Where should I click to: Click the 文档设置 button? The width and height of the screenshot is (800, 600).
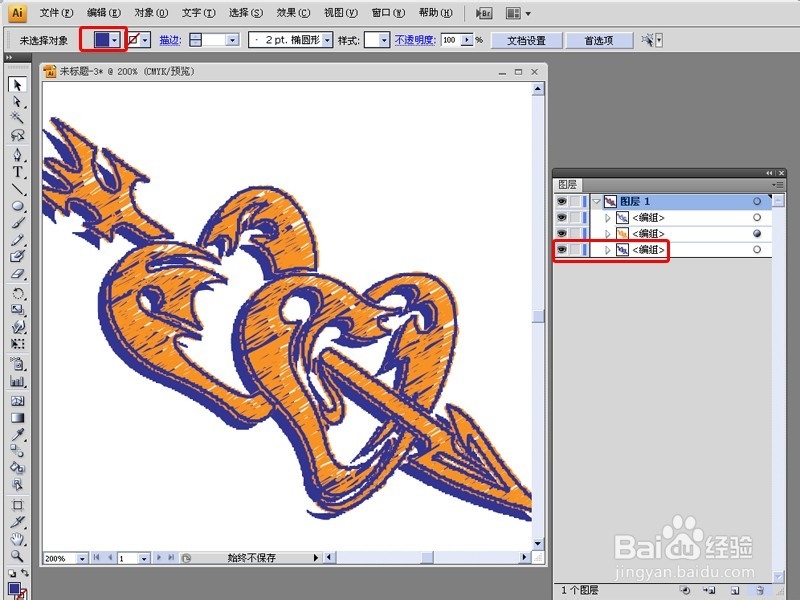(527, 40)
